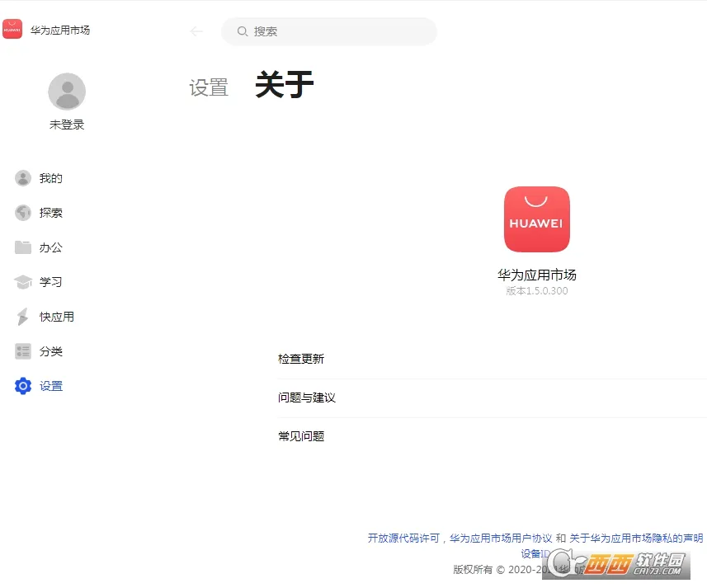Open the 快应用 sidebar item

click(x=57, y=317)
